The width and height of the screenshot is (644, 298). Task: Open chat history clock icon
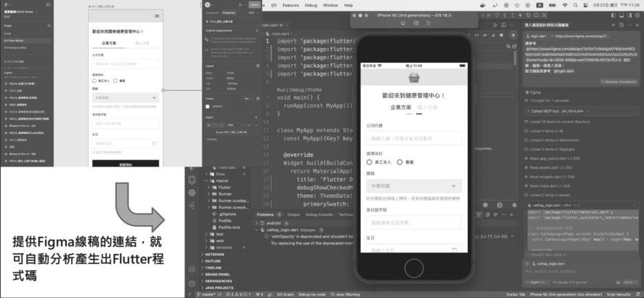coord(621,25)
